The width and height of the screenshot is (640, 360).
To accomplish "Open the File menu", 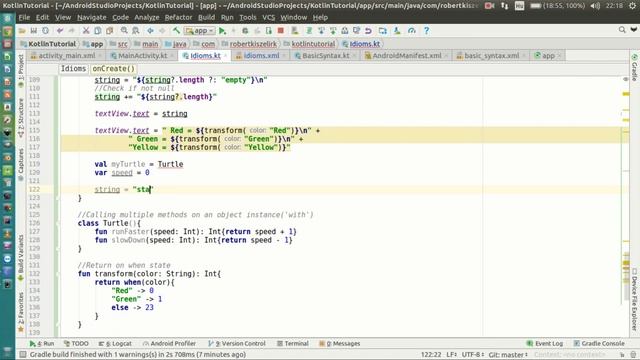I will (x=24, y=18).
